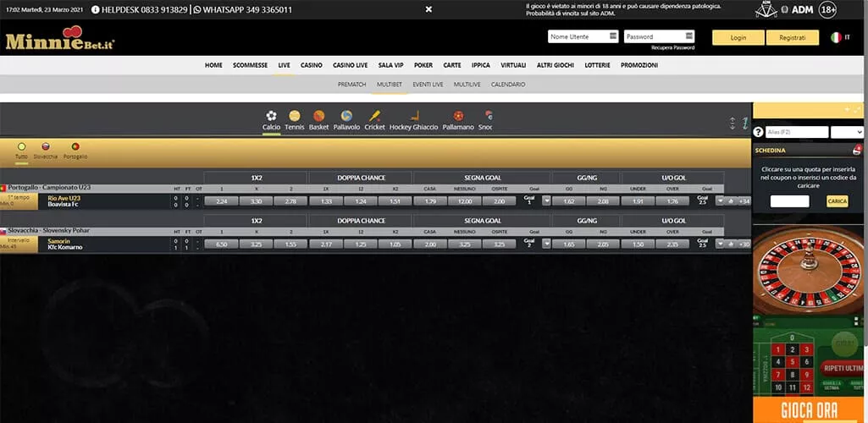
Task: Focus the Nome Utente field
Action: 583,36
